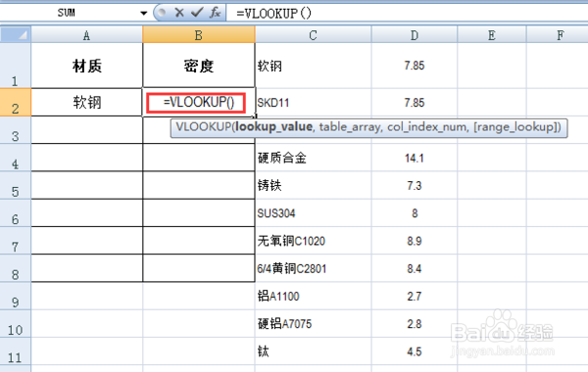The width and height of the screenshot is (588, 372).
Task: Click density value 7.3
Action: [x=415, y=185]
